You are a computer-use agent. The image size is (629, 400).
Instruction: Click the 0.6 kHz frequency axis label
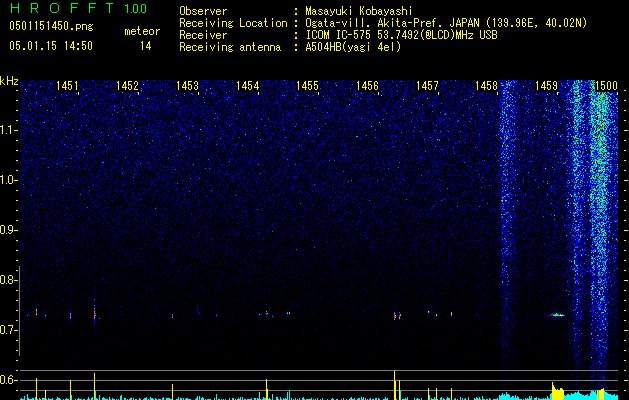9,380
